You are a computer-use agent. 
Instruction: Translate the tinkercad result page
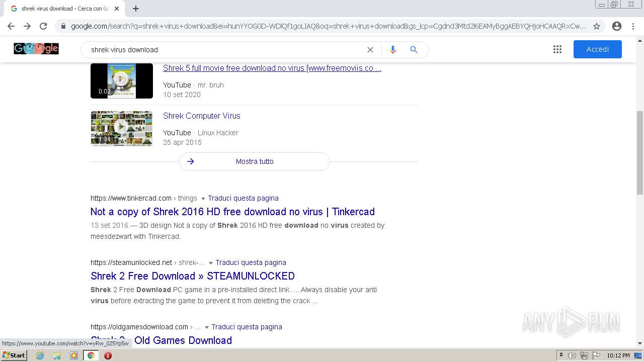(x=243, y=198)
